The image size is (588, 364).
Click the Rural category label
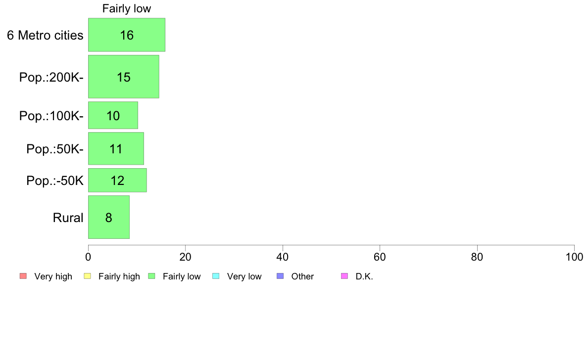pyautogui.click(x=68, y=218)
